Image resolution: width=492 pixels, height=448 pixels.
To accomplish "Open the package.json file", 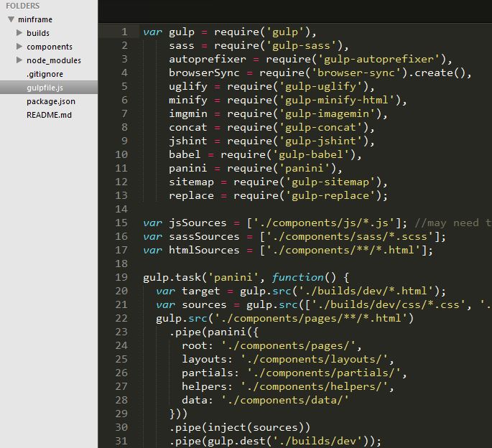I will 51,101.
